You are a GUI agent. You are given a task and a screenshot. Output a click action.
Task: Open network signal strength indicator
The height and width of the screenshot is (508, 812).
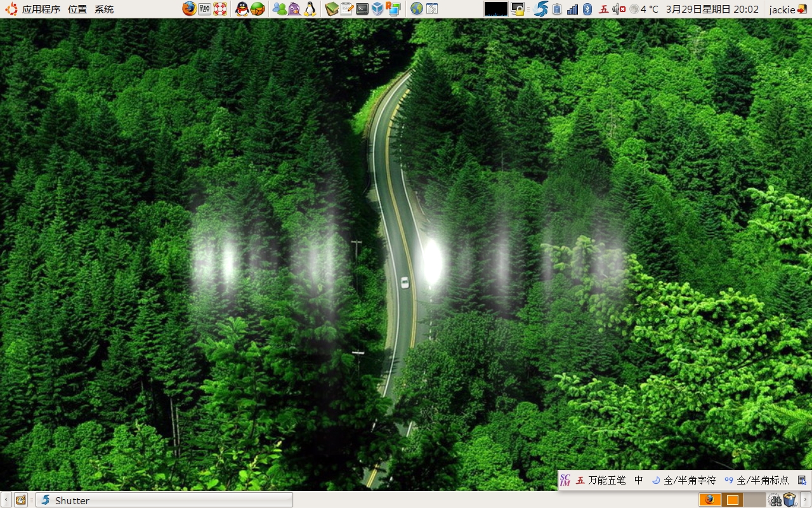pos(572,9)
